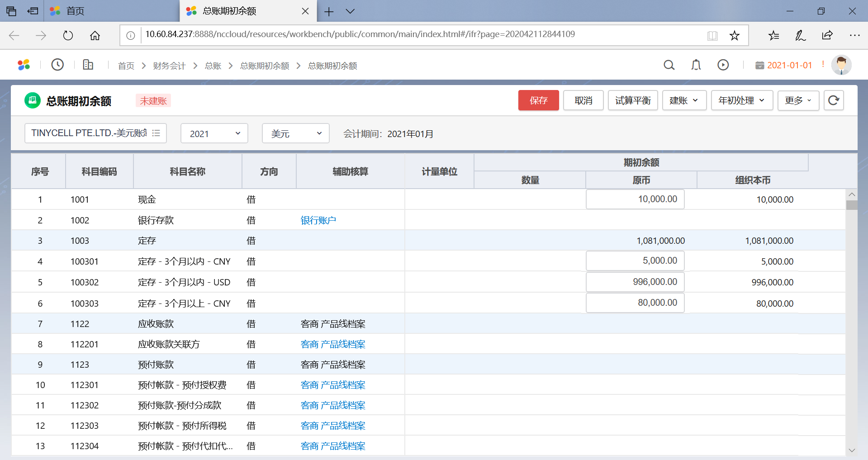
Task: Add this page to browser favorites star
Action: tap(735, 36)
